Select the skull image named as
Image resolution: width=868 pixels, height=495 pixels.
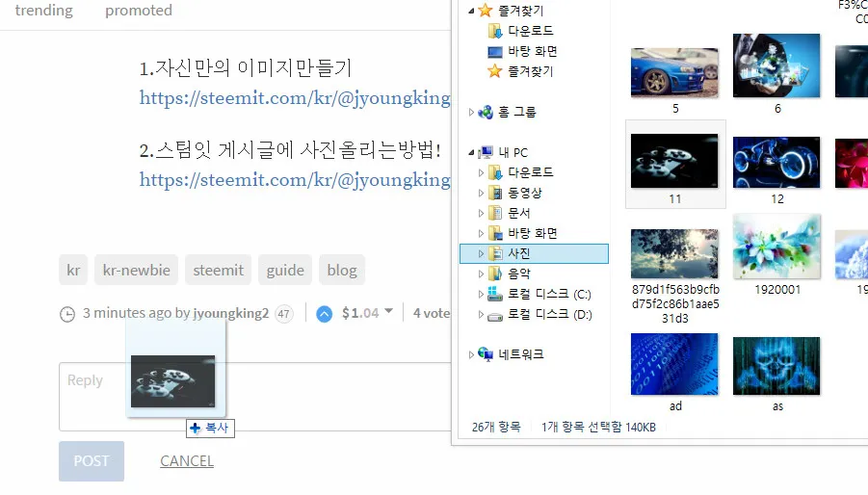(776, 366)
